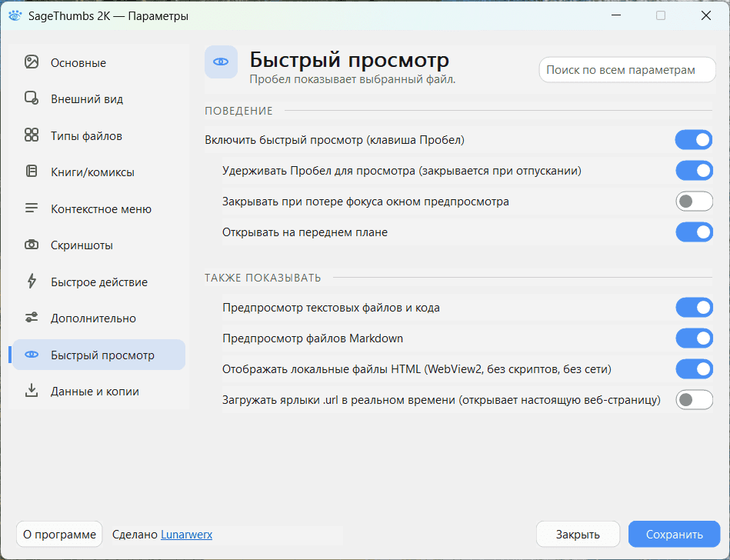Open the Книги/комиксы section
Image resolution: width=730 pixels, height=560 pixels.
(x=98, y=172)
